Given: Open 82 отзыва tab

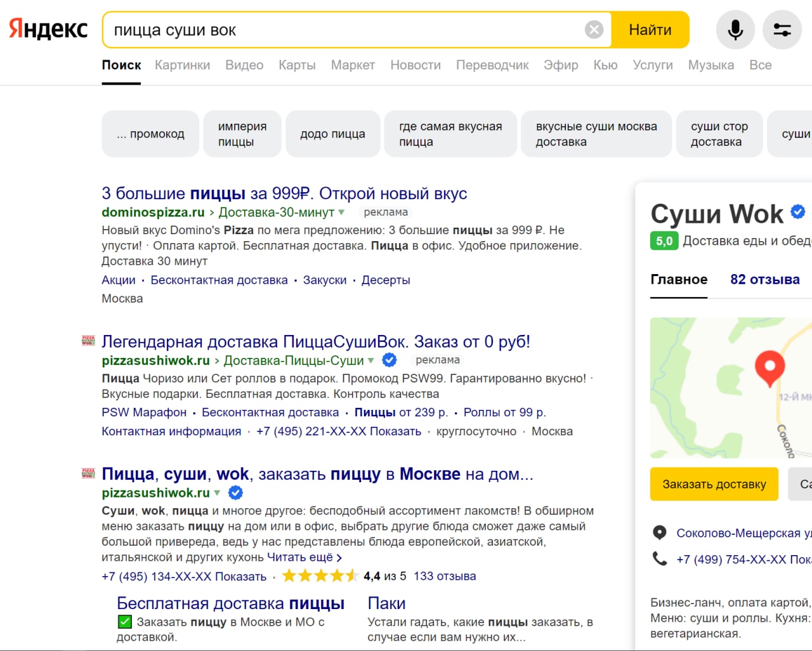Looking at the screenshot, I should (x=765, y=279).
